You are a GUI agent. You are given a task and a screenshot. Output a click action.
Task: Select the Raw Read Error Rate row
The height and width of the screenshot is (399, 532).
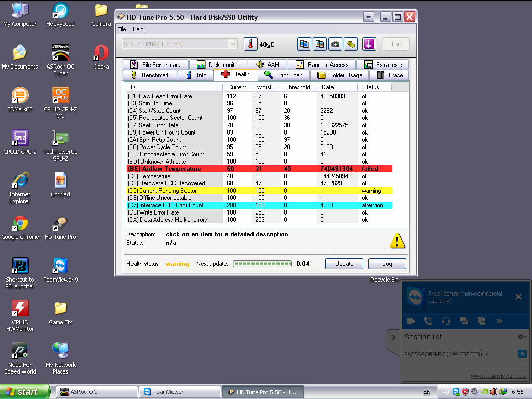tap(260, 96)
